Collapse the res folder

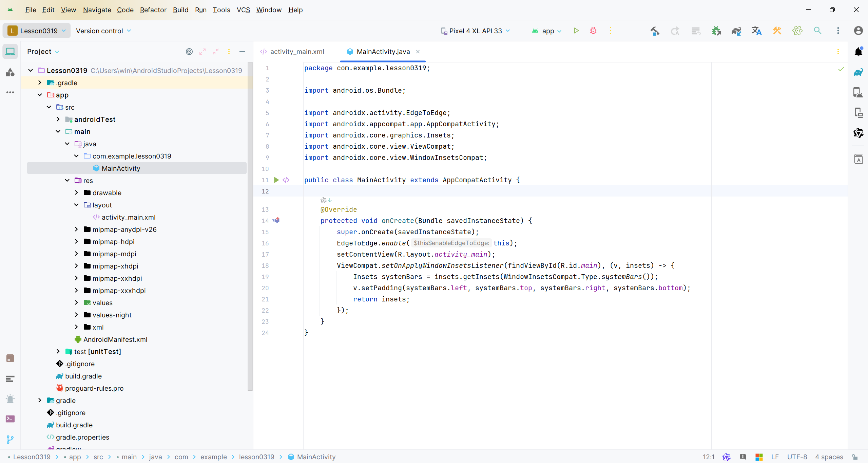(x=67, y=181)
